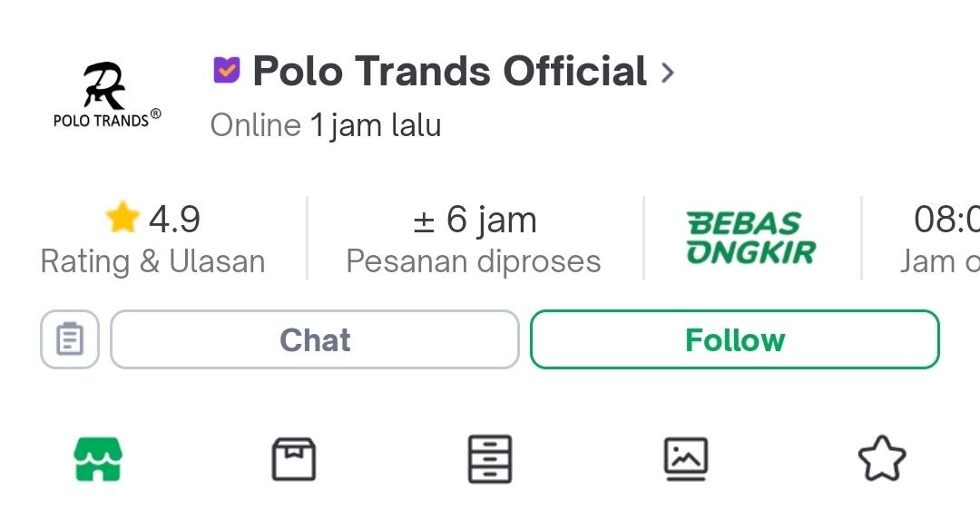The image size is (980, 510).
Task: Select the Pesanan diproses label
Action: 474,262
